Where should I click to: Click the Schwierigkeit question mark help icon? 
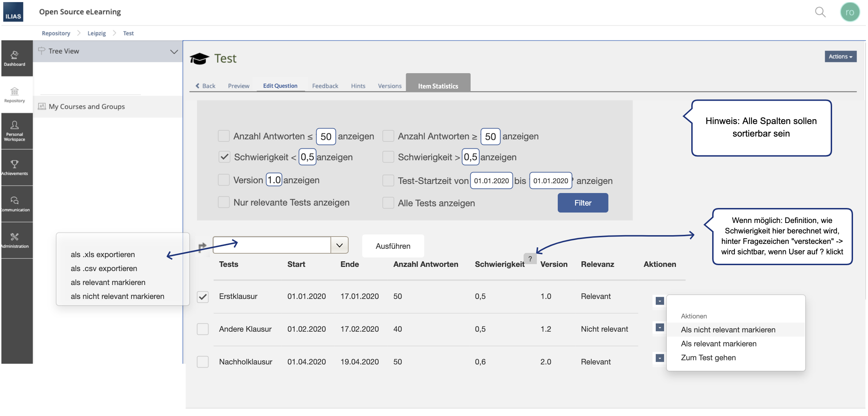530,259
